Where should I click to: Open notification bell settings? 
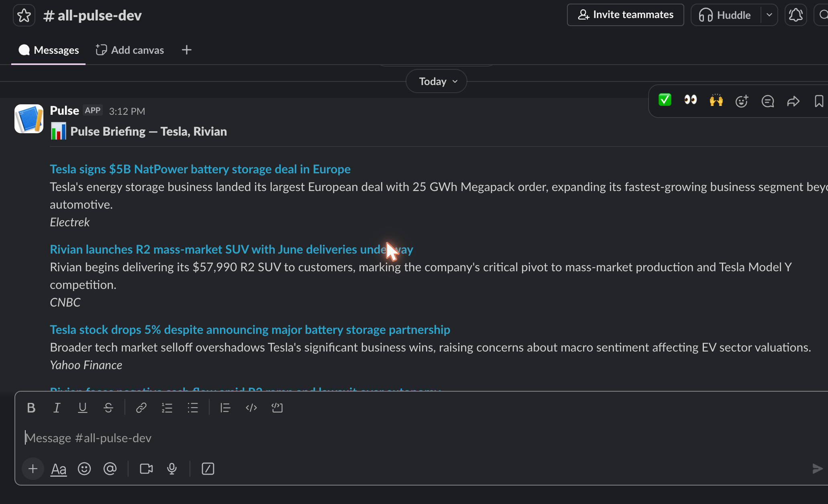coord(795,15)
